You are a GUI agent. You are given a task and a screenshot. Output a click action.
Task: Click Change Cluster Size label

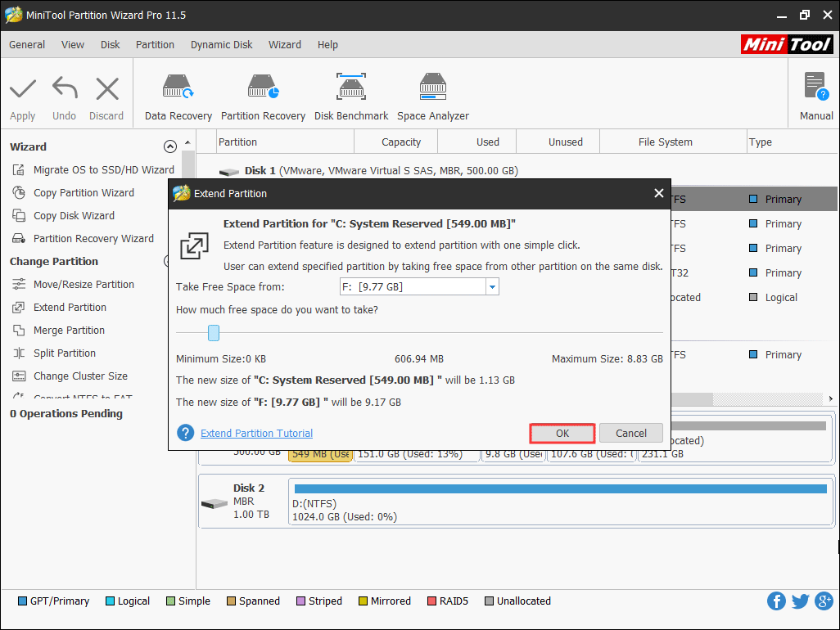(80, 376)
